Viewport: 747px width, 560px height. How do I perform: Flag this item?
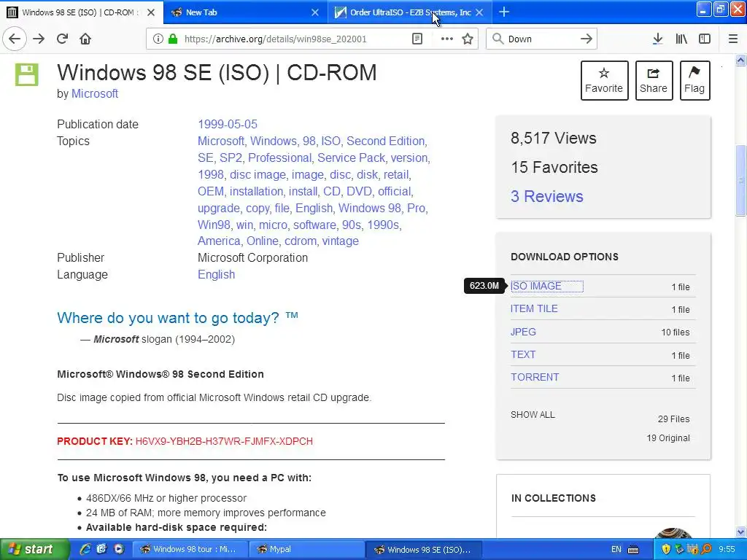[x=694, y=80]
